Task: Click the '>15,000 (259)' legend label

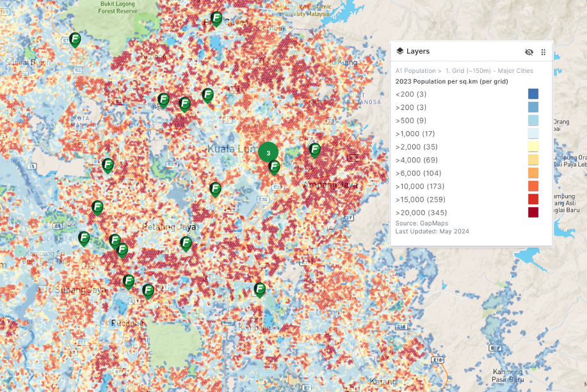Action: (420, 200)
